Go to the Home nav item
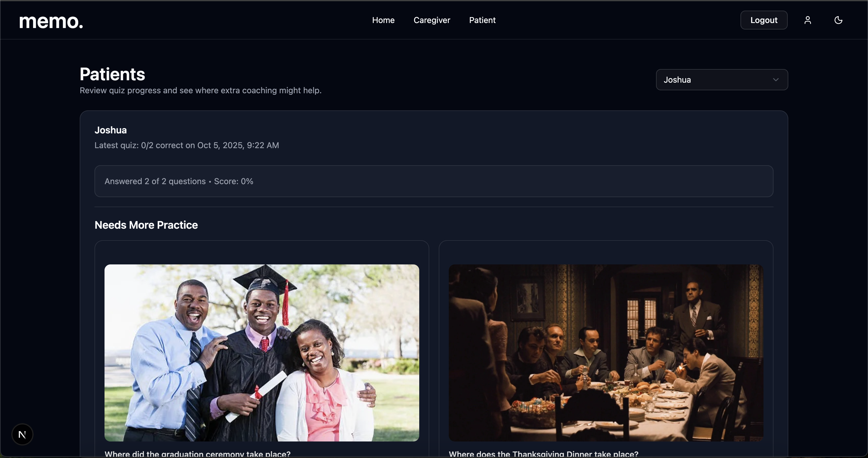This screenshot has height=458, width=868. 383,20
